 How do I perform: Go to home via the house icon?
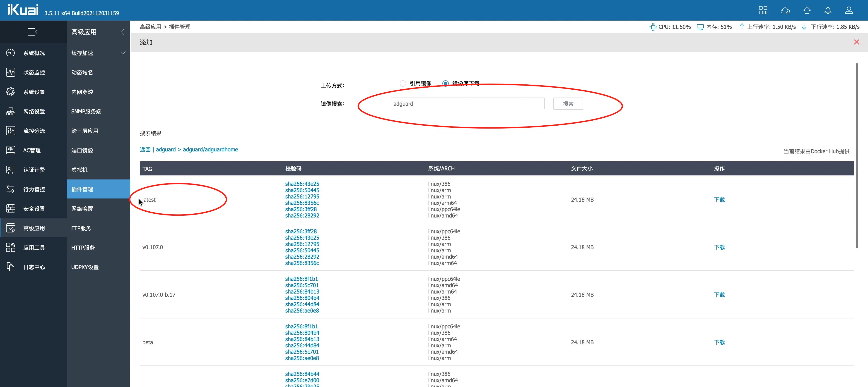point(807,10)
